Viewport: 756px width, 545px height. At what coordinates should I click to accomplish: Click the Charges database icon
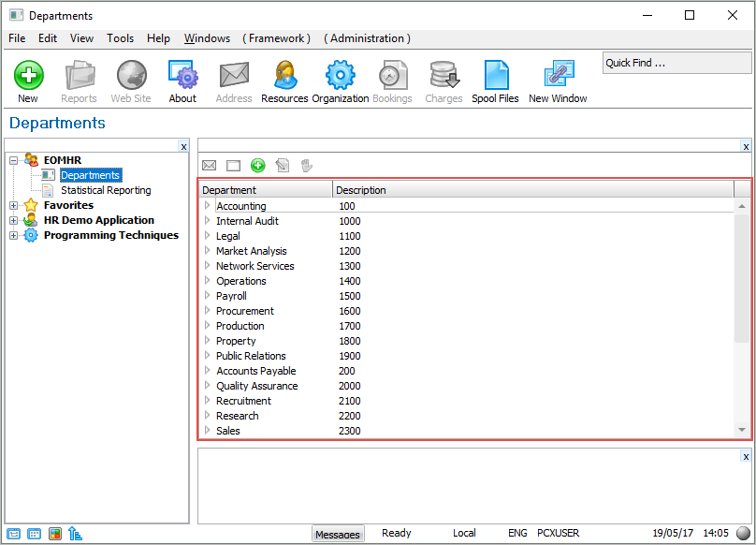(444, 75)
